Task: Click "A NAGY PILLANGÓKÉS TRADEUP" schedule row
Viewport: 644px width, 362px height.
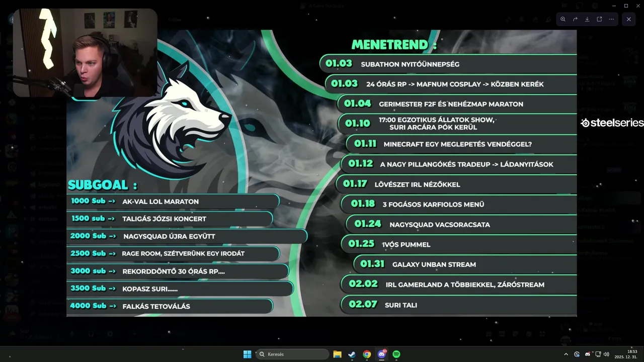Action: pyautogui.click(x=459, y=164)
